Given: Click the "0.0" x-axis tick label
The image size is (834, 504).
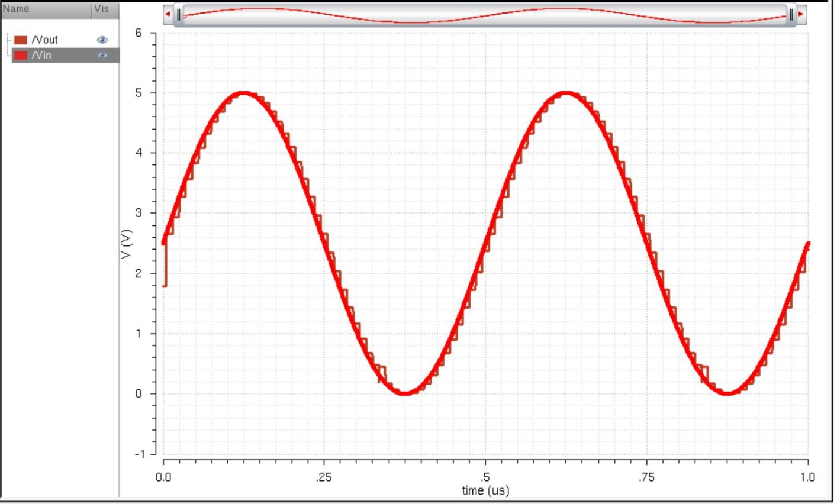Looking at the screenshot, I should (x=163, y=478).
